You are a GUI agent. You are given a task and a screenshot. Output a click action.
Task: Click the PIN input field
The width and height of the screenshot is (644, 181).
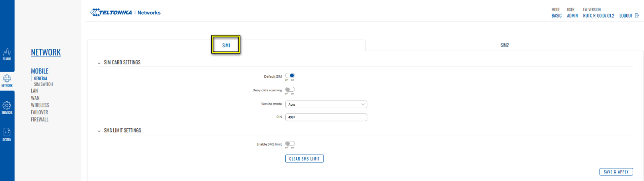326,117
